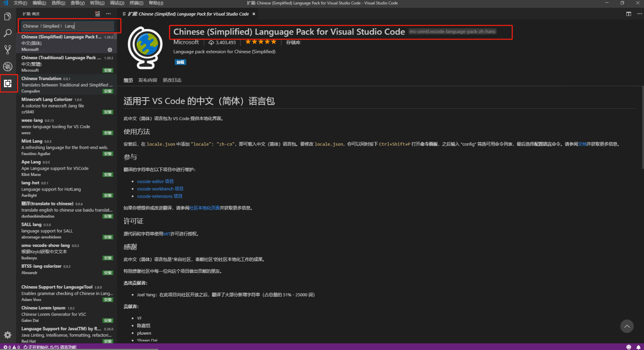Click the VS Code logo in title bar
Image resolution: width=644 pixels, height=350 pixels.
click(x=5, y=3)
